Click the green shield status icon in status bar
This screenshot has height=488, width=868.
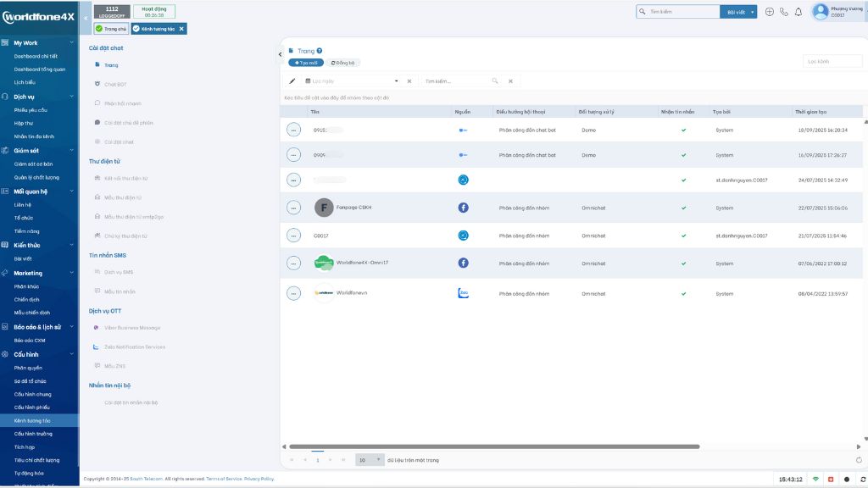point(815,480)
